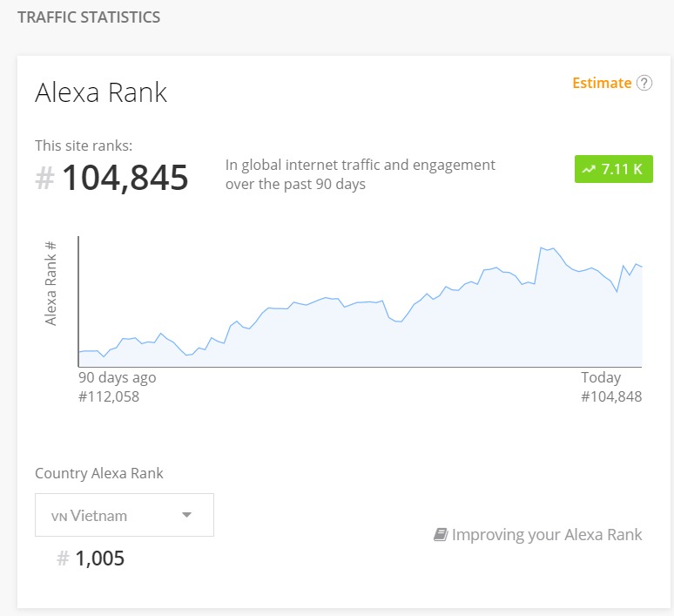Screen dimensions: 674x616
Task: Click the Alexa Rank # axis label
Action: tap(51, 283)
